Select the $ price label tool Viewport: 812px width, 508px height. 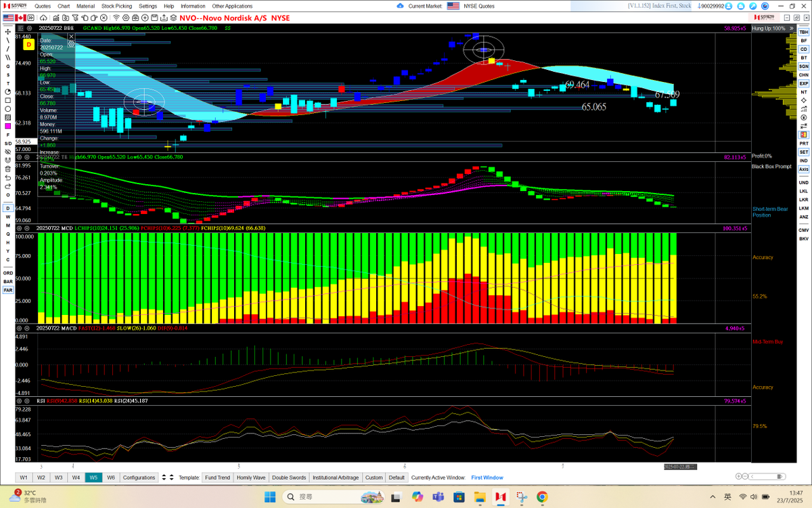pos(7,75)
